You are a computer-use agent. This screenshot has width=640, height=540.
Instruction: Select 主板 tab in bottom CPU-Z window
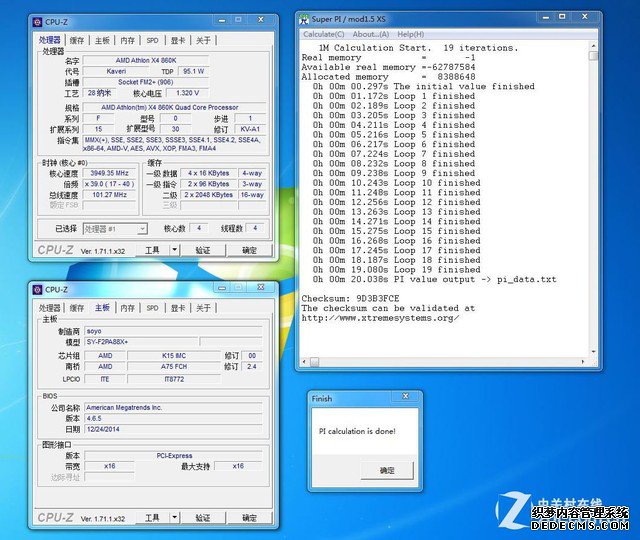tap(102, 307)
